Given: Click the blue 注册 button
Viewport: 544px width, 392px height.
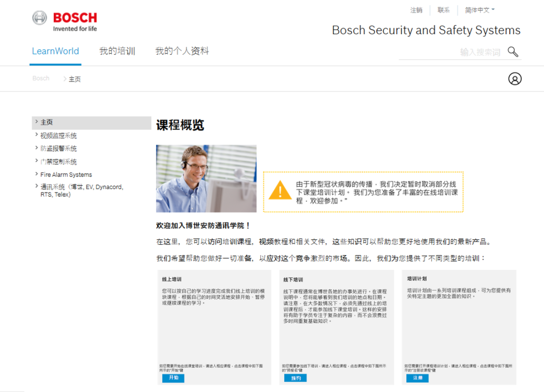Looking at the screenshot, I should (x=418, y=378).
